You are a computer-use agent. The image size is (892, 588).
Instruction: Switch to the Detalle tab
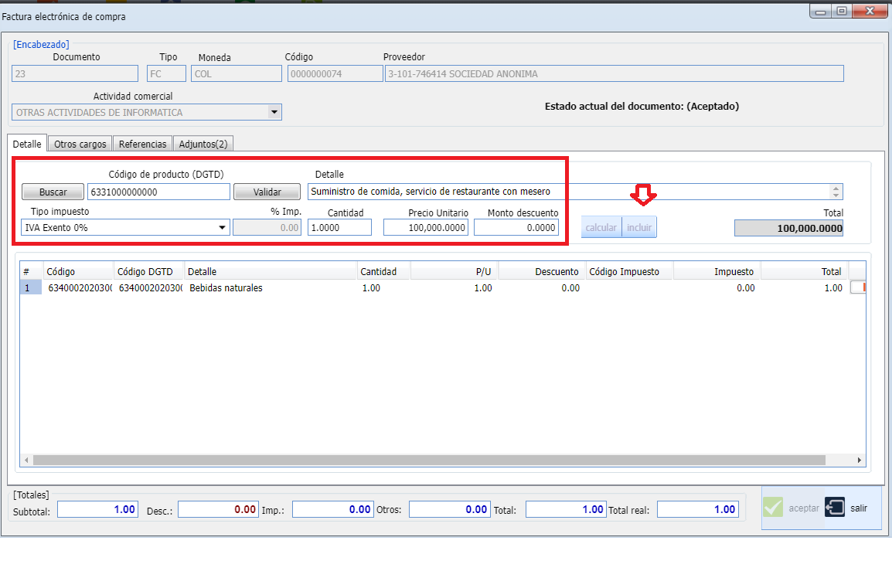pos(27,144)
